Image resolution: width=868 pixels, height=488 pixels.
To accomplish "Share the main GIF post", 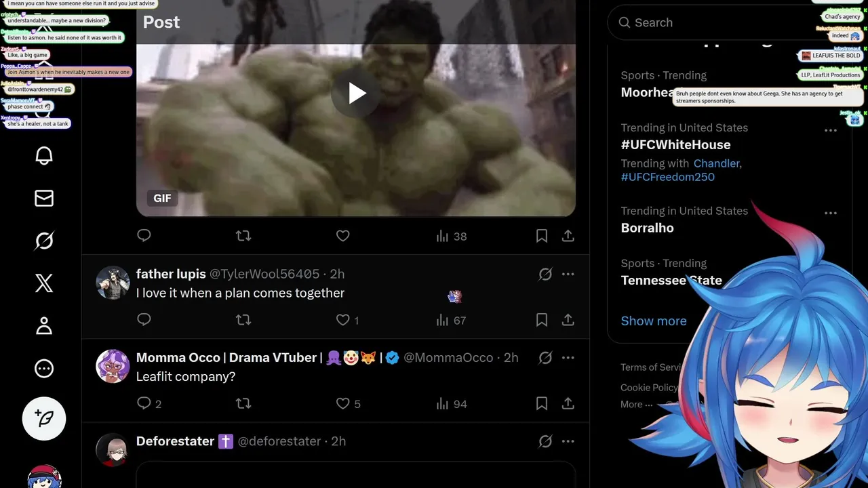I will coord(568,236).
